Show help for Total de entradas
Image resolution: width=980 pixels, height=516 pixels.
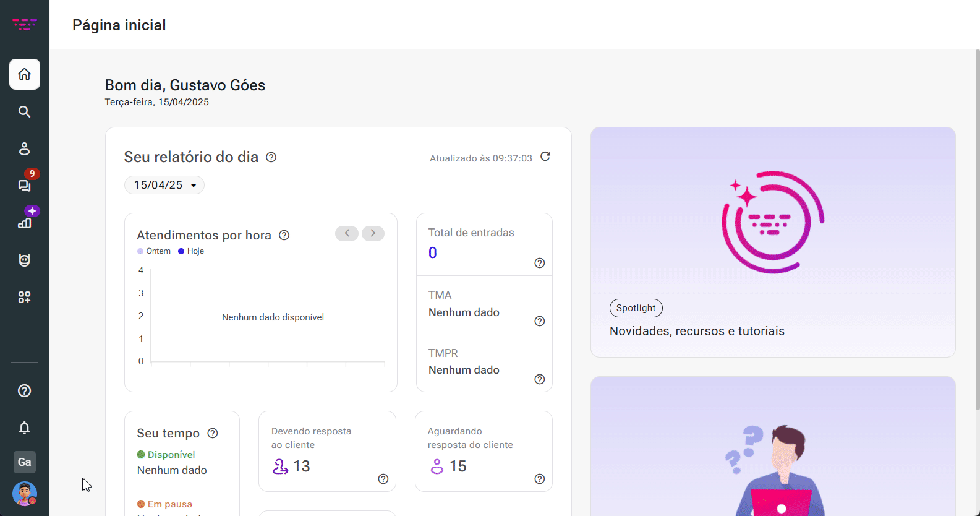540,263
